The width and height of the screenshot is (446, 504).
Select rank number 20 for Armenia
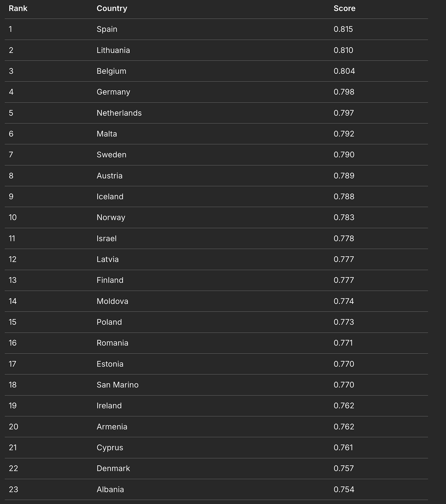pyautogui.click(x=13, y=427)
